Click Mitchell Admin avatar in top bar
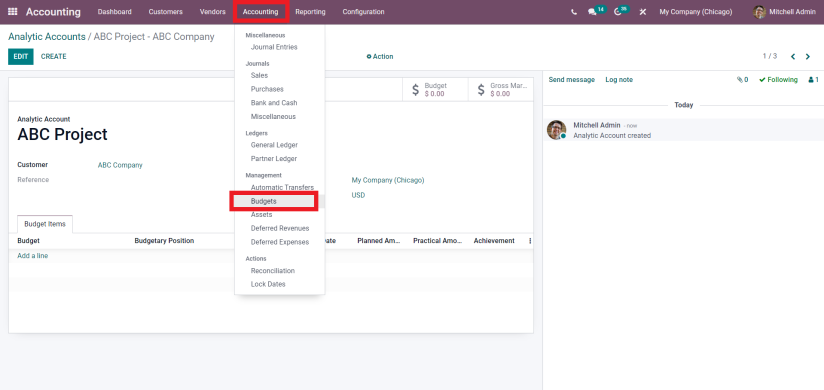The height and width of the screenshot is (390, 824). click(759, 12)
